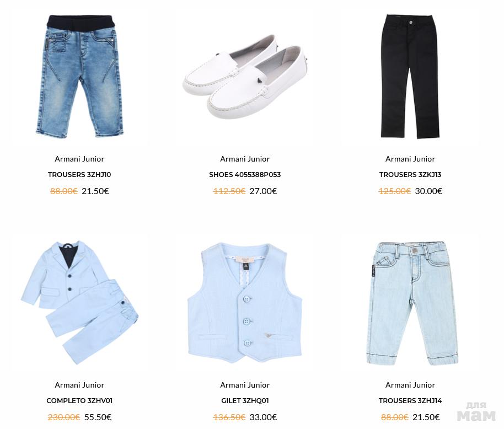Image resolution: width=504 pixels, height=429 pixels.
Task: Click the TROUSERS 3ZHJ10 product title
Action: (x=79, y=174)
